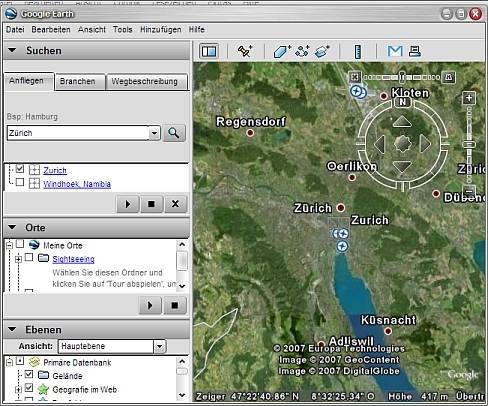This screenshot has width=488, height=406.
Task: Click the tilt slider handle on map
Action: click(402, 77)
